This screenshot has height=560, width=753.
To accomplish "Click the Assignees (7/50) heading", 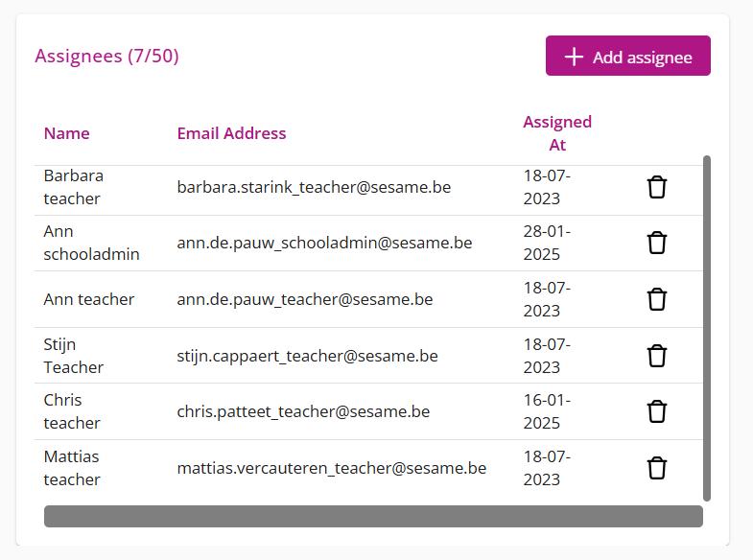I will [106, 56].
